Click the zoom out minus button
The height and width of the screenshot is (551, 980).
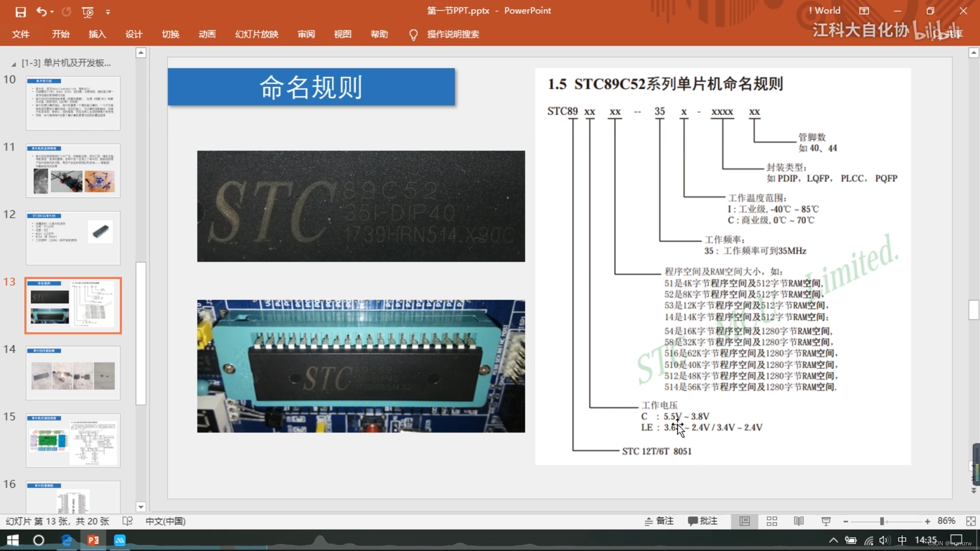pyautogui.click(x=846, y=521)
